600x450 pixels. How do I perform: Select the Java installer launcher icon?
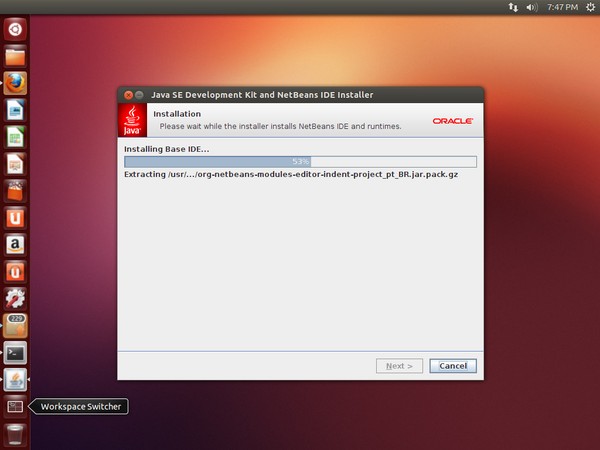[15, 380]
